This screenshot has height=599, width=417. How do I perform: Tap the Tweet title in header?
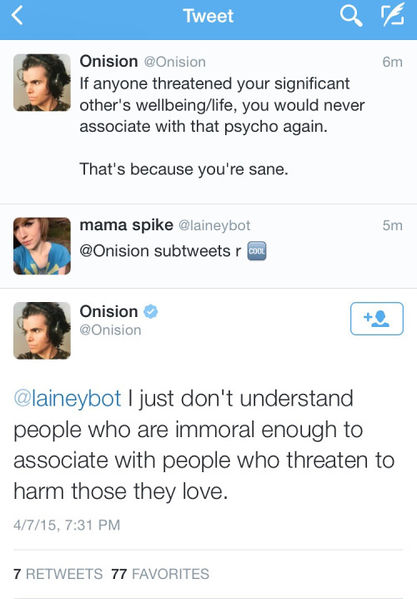click(208, 16)
